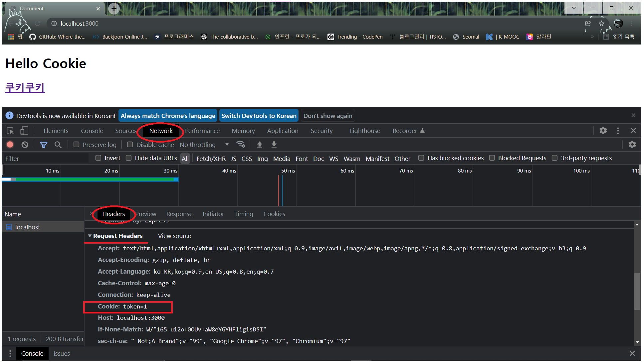Click Switch DevTools to Korean

[x=259, y=116]
